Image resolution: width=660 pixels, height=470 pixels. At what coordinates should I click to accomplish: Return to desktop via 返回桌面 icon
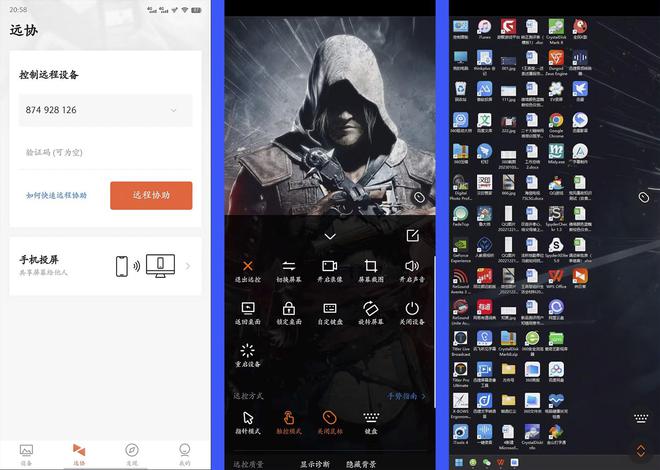tap(248, 308)
